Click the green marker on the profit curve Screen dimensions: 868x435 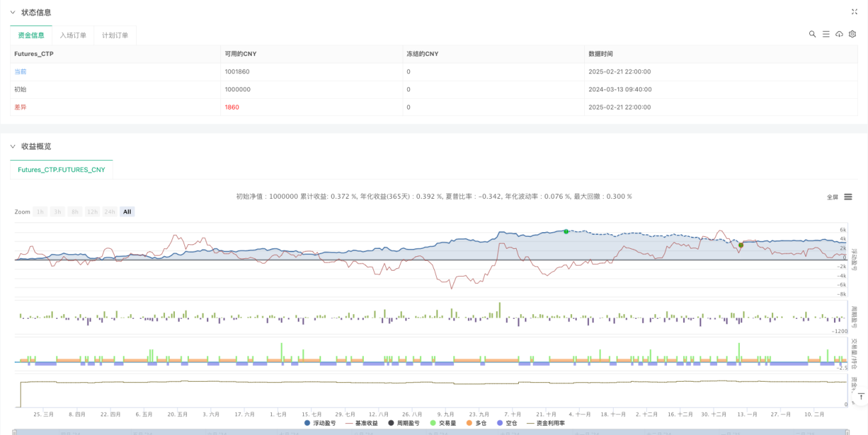(x=566, y=232)
